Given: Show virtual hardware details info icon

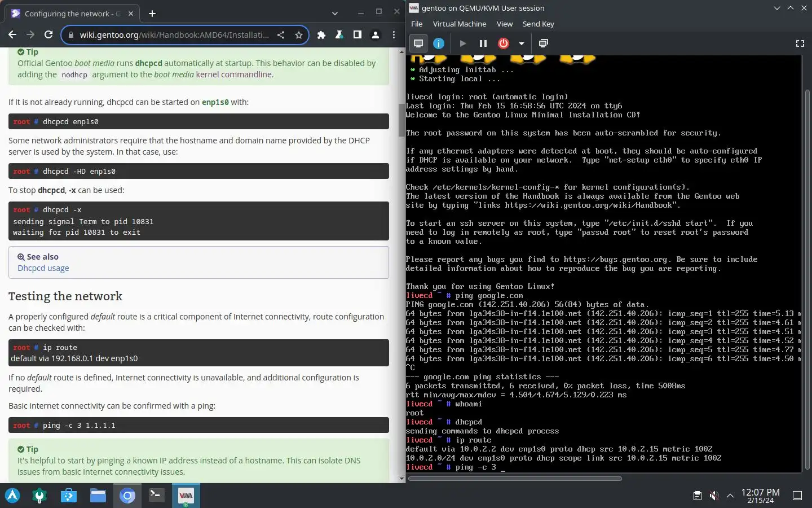Looking at the screenshot, I should 439,43.
